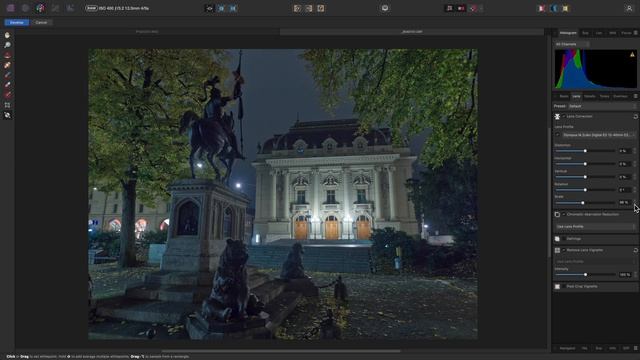The height and width of the screenshot is (360, 640).
Task: Adjust the vignette Intensity slider
Action: [585, 275]
